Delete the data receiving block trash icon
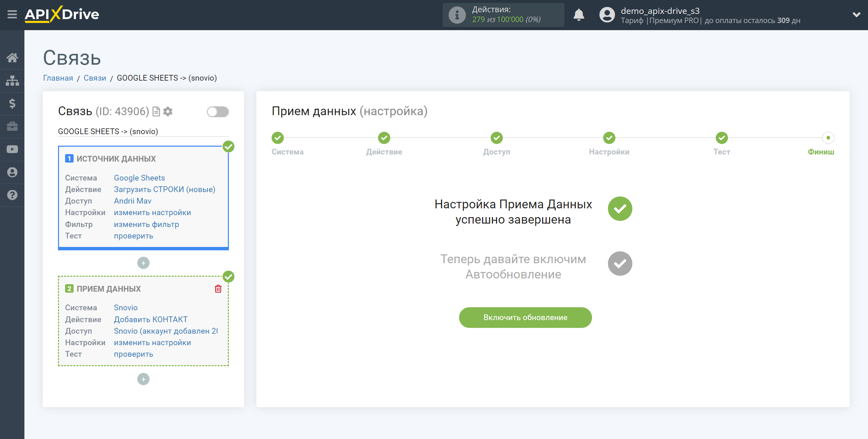The width and height of the screenshot is (868, 439). pos(218,289)
